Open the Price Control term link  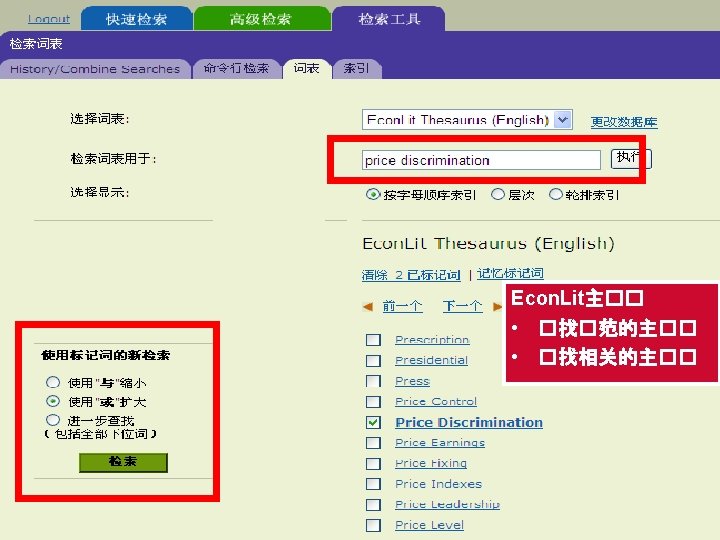pyautogui.click(x=436, y=402)
